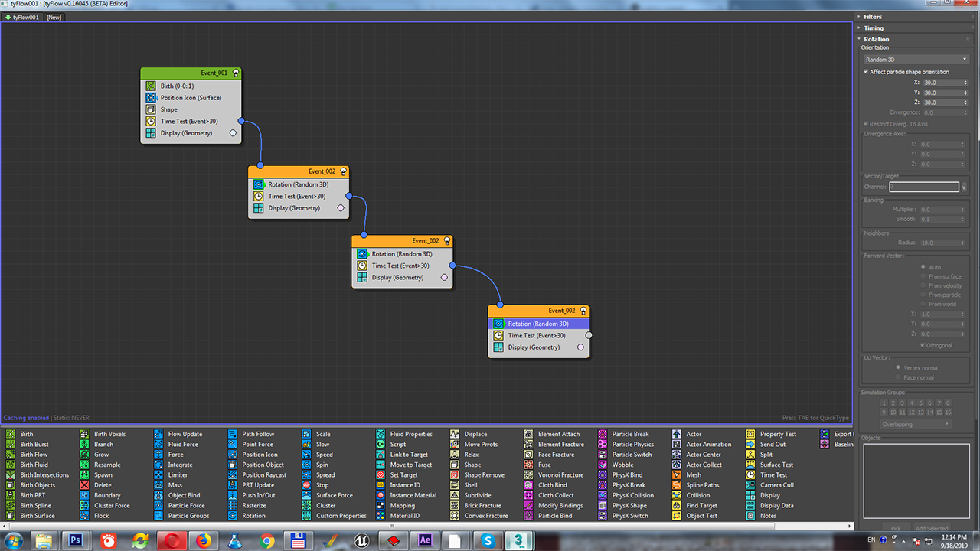Toggle the Event_001 lightbulb icon
Image resolution: width=980 pixels, height=551 pixels.
[235, 73]
